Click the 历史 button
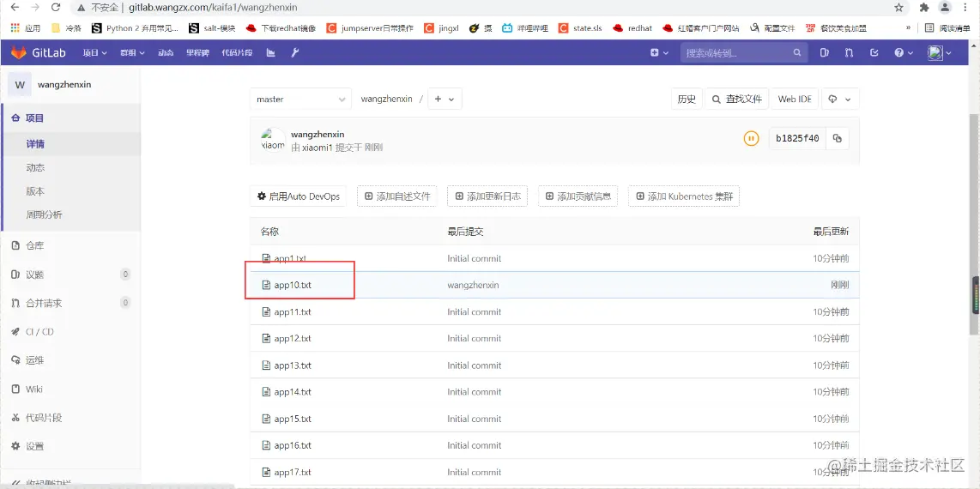 click(x=687, y=100)
